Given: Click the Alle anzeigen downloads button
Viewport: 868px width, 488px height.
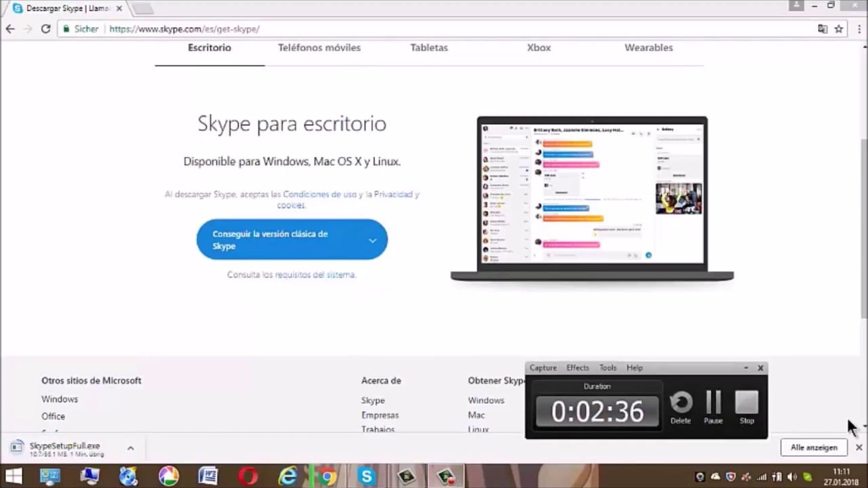Looking at the screenshot, I should pos(814,447).
